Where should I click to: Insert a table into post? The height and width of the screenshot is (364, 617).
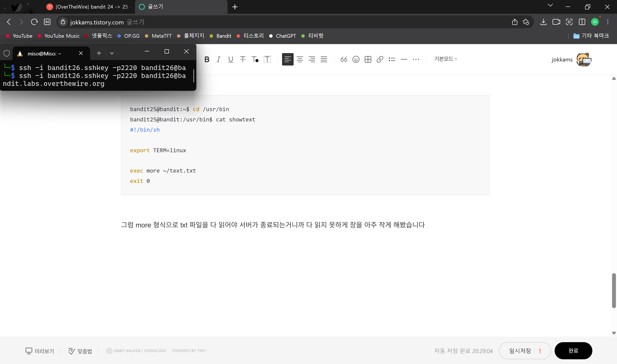click(x=368, y=59)
